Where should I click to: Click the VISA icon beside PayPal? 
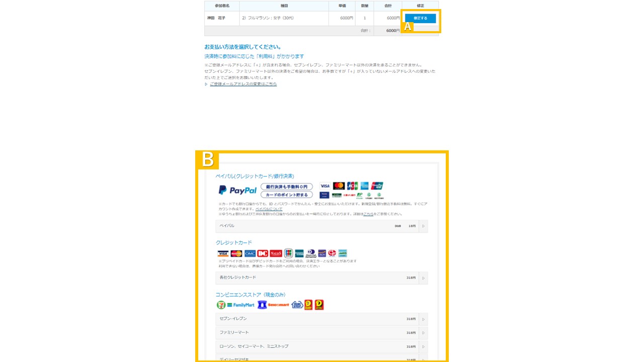pos(325,186)
